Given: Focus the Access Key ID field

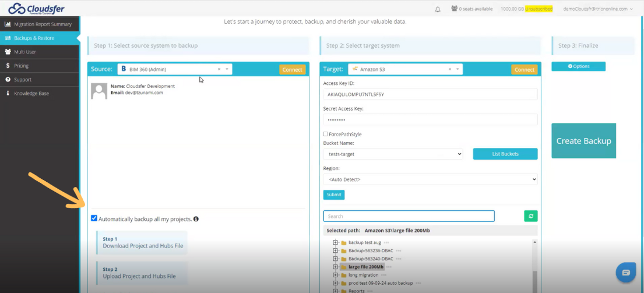Looking at the screenshot, I should pos(431,94).
